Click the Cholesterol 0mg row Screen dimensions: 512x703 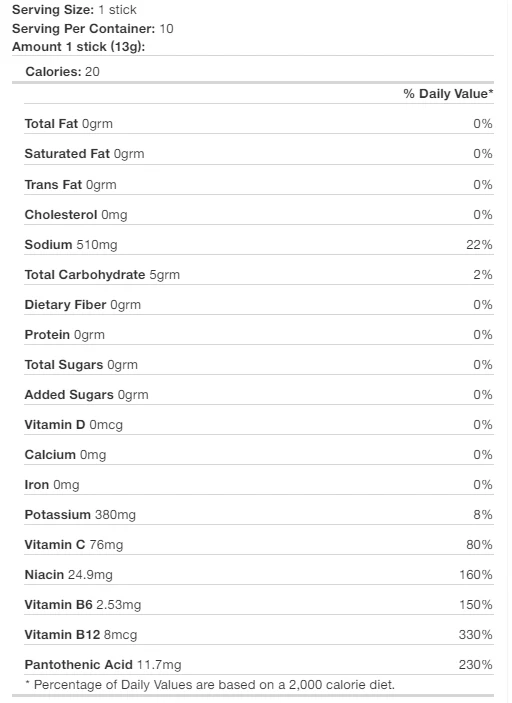[259, 214]
